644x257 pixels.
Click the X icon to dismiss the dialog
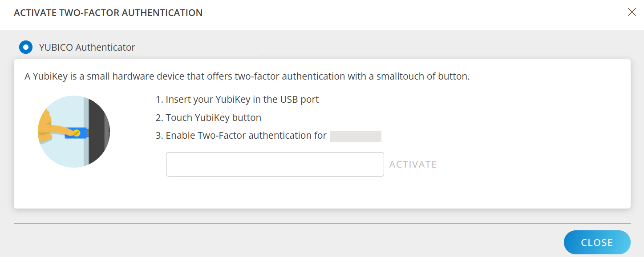pyautogui.click(x=632, y=12)
